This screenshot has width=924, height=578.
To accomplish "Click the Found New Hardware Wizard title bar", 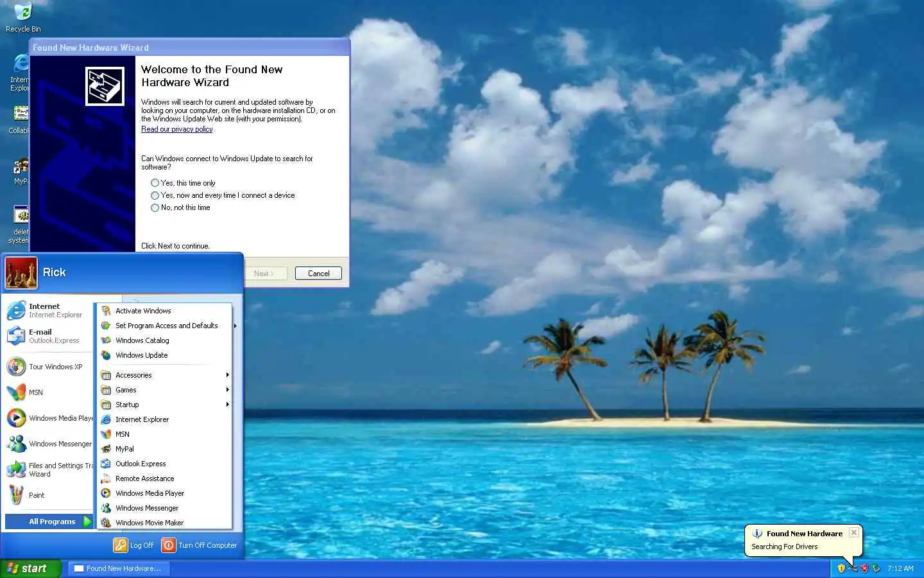I will pyautogui.click(x=190, y=48).
